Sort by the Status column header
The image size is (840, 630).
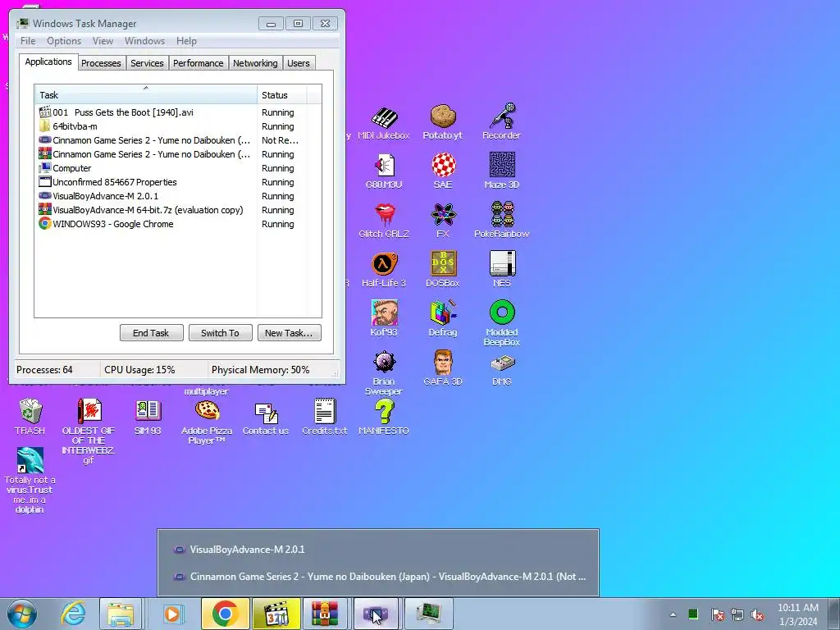(x=282, y=95)
